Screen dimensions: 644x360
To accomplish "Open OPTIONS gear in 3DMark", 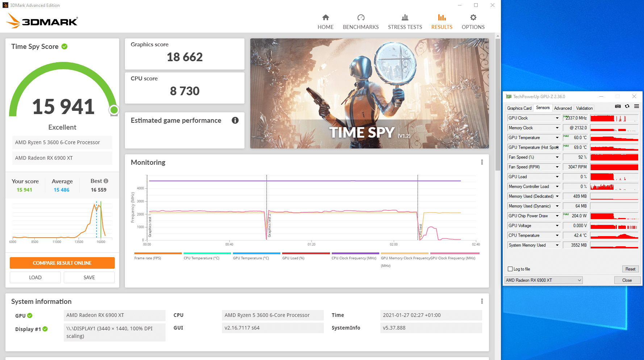I will 473,22.
